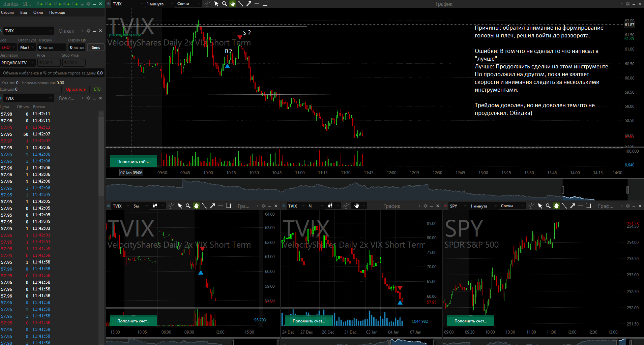Viewport: 644px width, 345px height.
Task: Open settings gear of the SPY chart
Action: [x=628, y=206]
